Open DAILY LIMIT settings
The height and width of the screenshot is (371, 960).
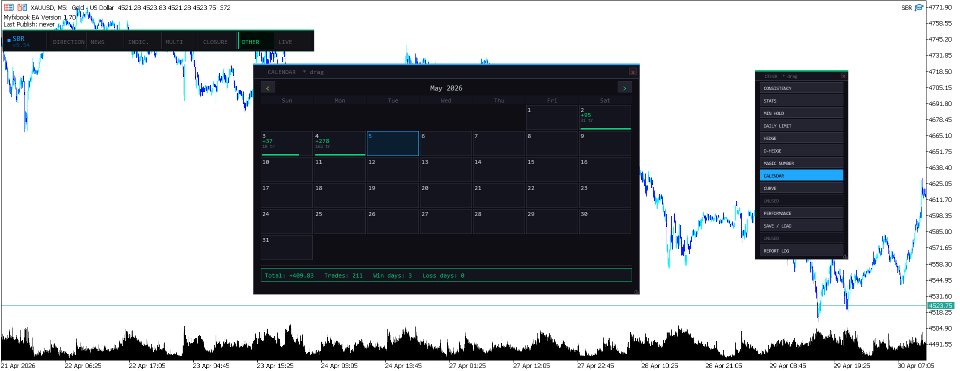click(801, 126)
